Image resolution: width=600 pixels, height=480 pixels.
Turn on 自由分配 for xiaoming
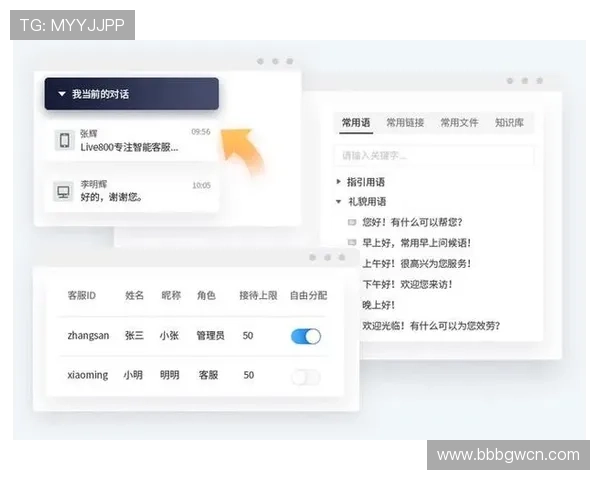point(306,377)
